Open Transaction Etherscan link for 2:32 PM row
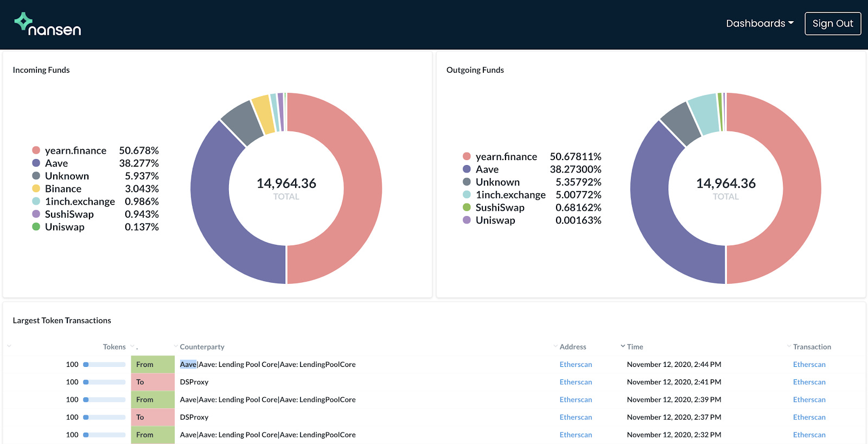Viewport: 868px width, 444px height. pos(809,435)
